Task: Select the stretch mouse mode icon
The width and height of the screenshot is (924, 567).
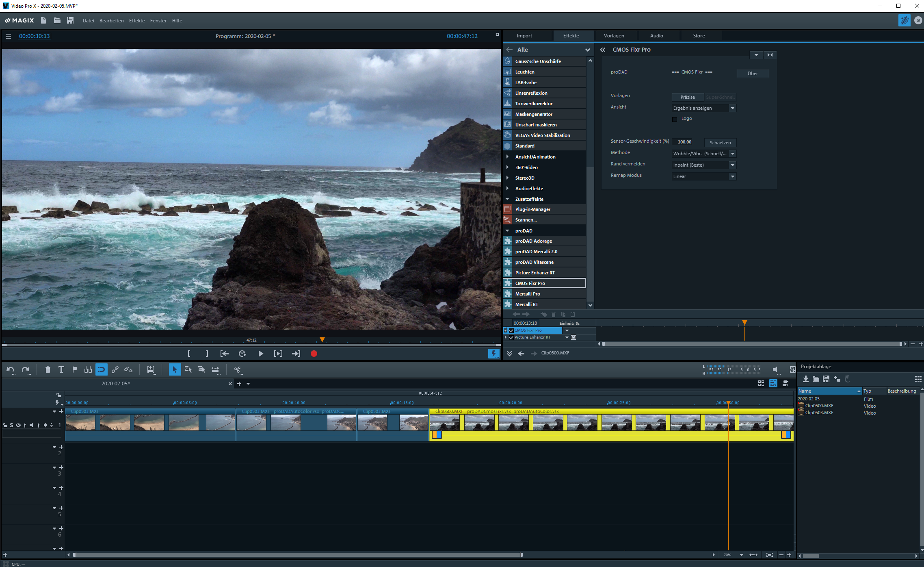Action: [x=215, y=369]
